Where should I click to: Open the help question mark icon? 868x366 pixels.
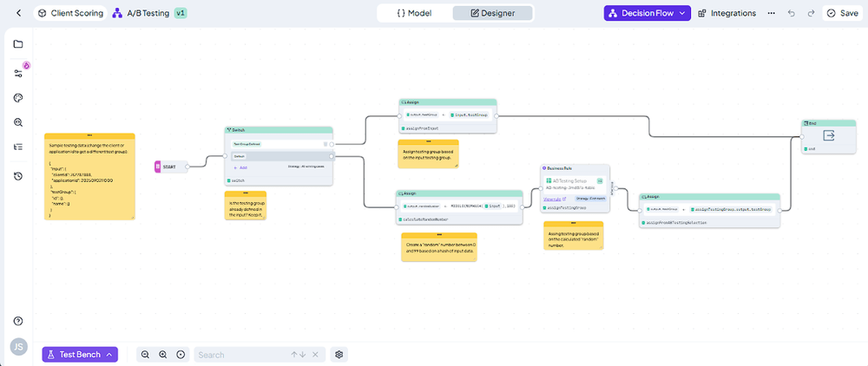(18, 321)
